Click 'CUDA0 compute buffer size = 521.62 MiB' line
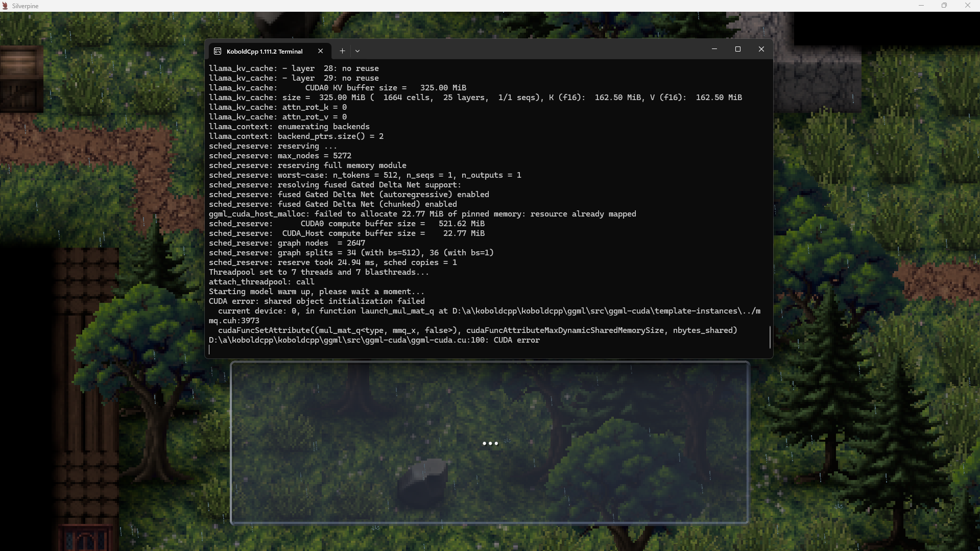This screenshot has height=551, width=980. point(347,224)
